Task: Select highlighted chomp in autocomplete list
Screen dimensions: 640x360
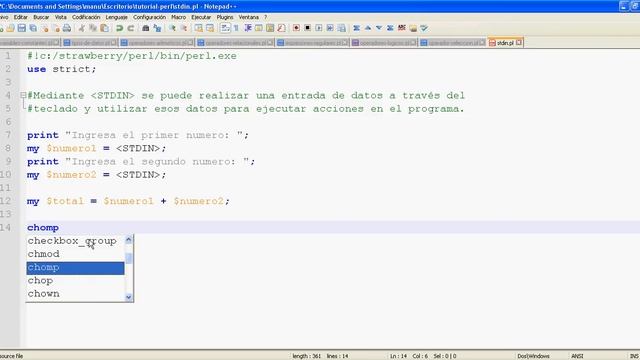Action: pos(75,268)
